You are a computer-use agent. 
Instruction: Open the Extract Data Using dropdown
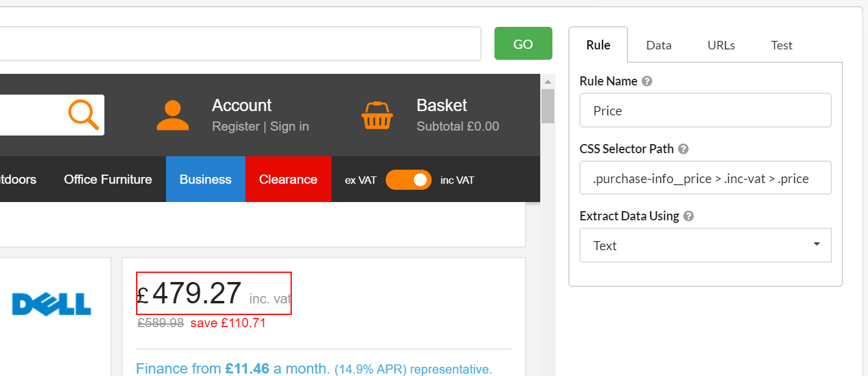[x=706, y=245]
